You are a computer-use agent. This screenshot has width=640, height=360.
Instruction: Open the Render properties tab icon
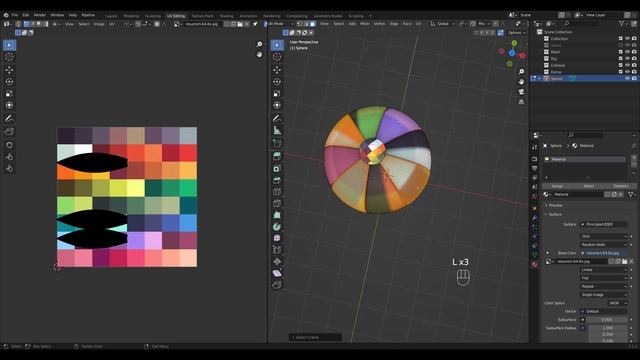click(x=535, y=159)
